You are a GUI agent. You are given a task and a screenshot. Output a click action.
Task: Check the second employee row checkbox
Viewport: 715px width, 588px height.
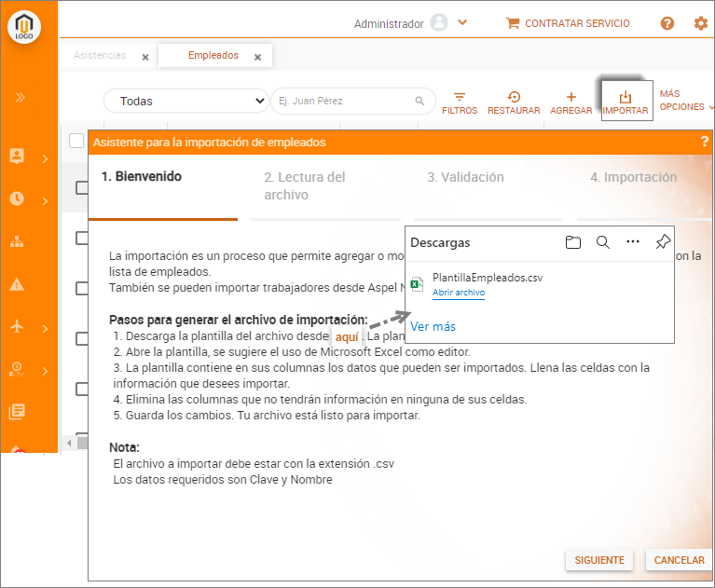(81, 239)
